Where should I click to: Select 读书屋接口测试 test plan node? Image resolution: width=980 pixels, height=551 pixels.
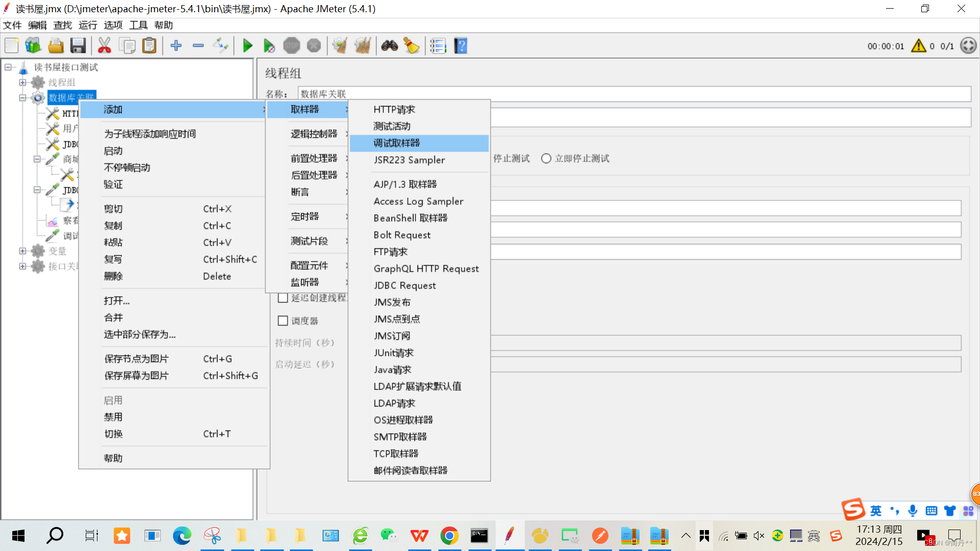(x=66, y=67)
